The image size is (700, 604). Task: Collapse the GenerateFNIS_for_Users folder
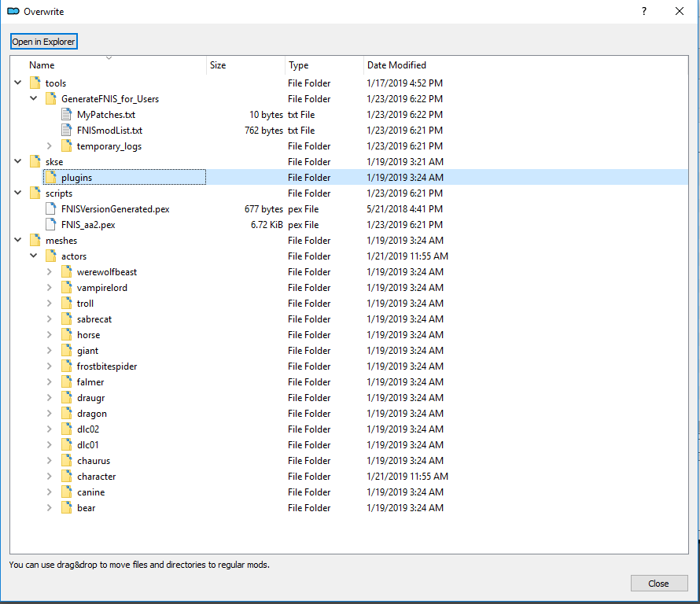click(34, 98)
